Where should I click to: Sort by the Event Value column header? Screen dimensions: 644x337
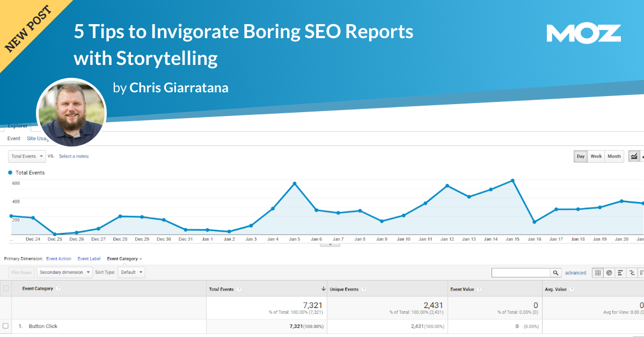point(462,289)
